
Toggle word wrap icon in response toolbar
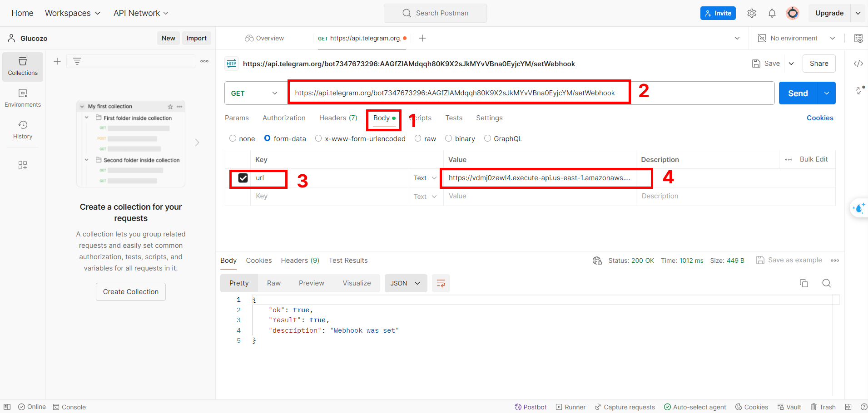441,283
